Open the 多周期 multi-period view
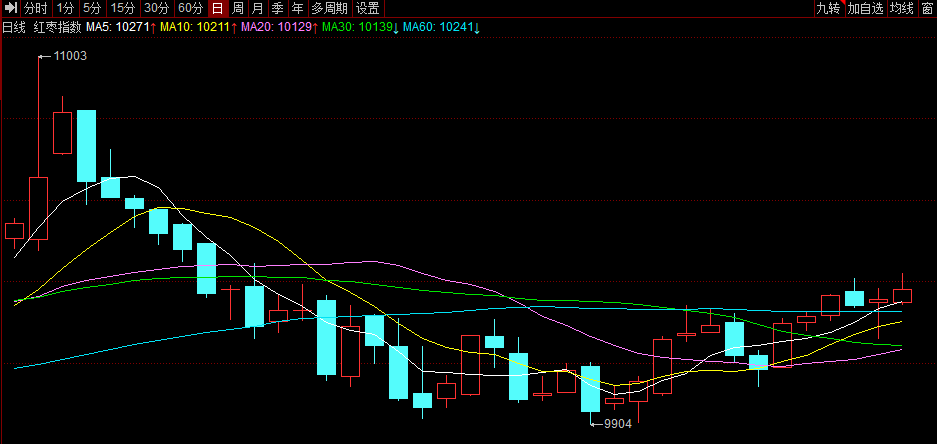The width and height of the screenshot is (937, 444). click(330, 8)
